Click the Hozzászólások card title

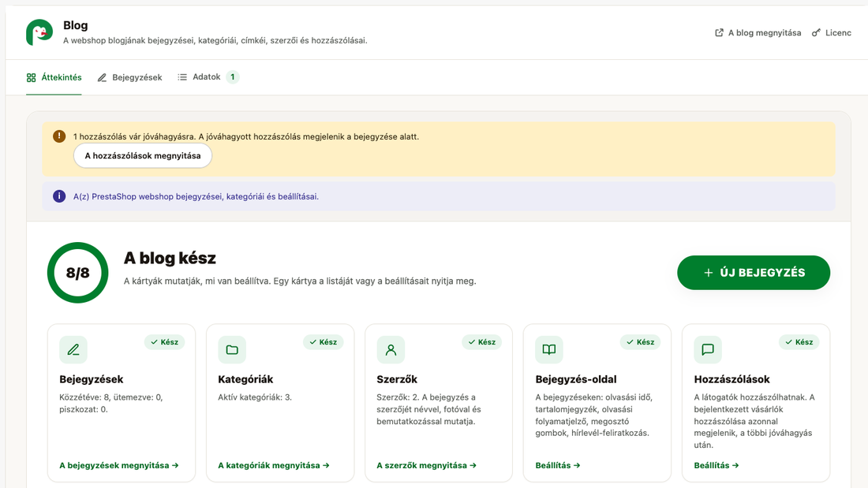[731, 379]
